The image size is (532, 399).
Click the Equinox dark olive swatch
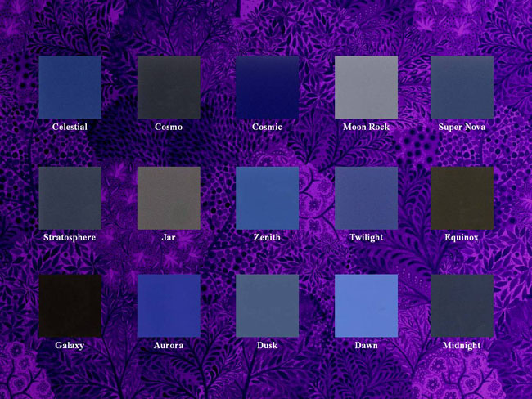point(462,198)
